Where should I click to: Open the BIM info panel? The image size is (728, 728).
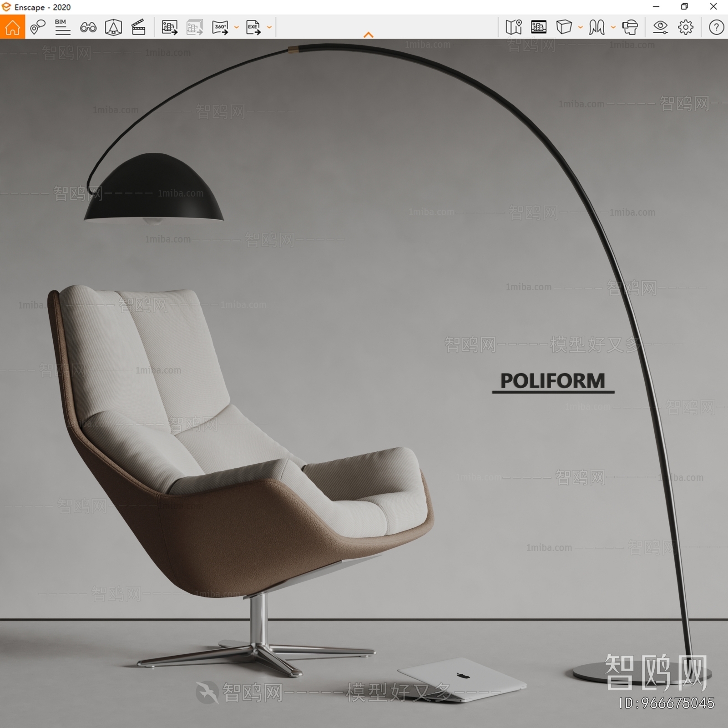(x=62, y=27)
